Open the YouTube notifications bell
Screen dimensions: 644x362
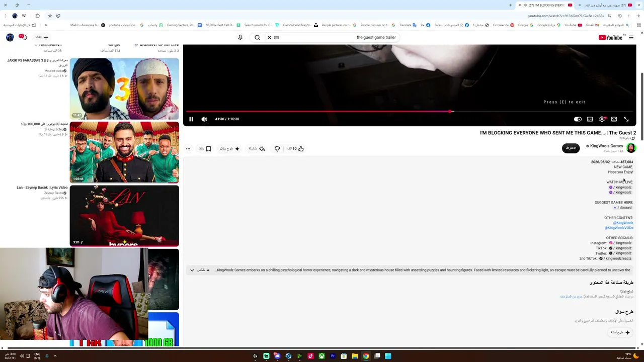(x=23, y=38)
